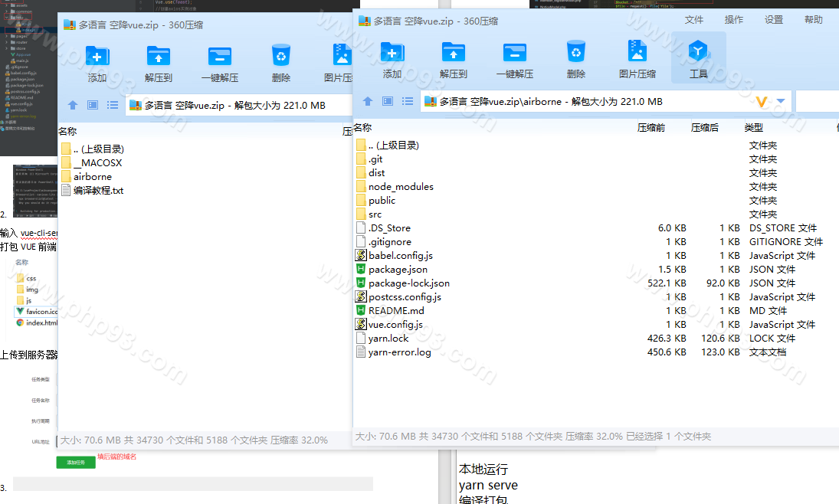839x504 pixels.
Task: Open the 帮助 menu
Action: pos(813,20)
